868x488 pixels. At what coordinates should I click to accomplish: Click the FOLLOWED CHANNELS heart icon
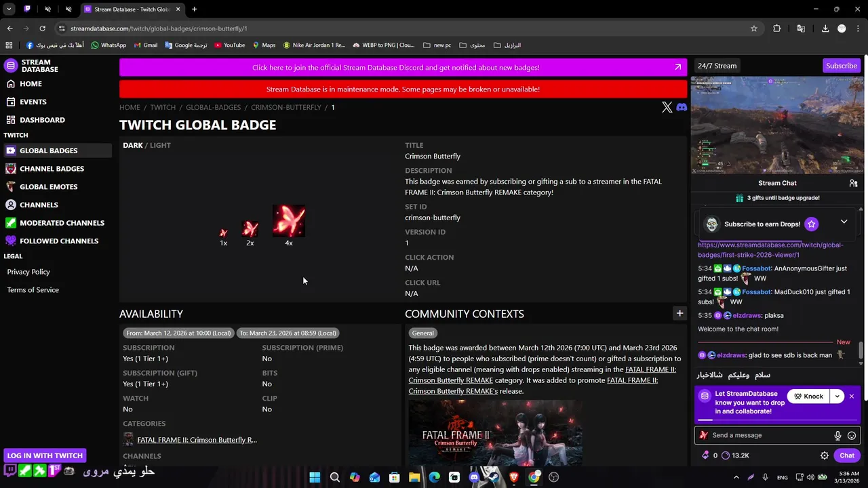pyautogui.click(x=10, y=241)
